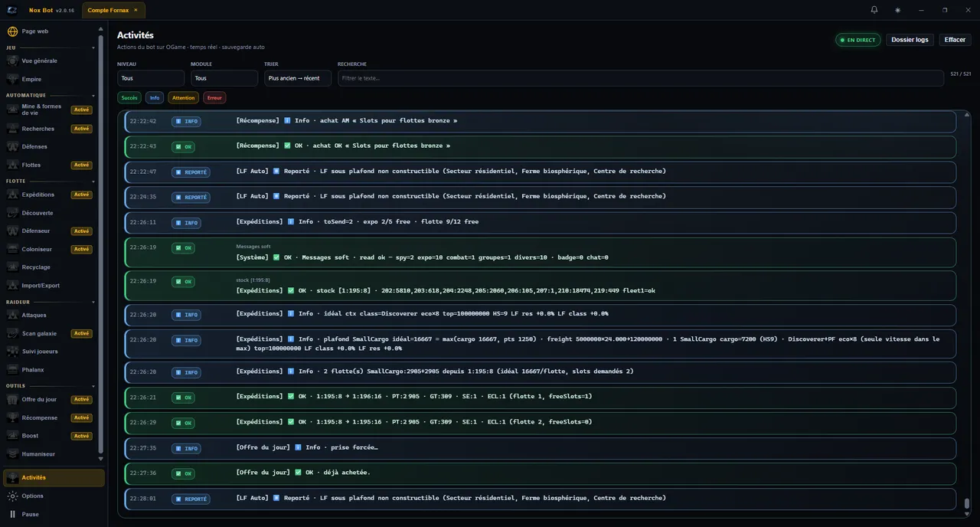This screenshot has height=527, width=980.
Task: Open the Expéditions icon
Action: 12,195
